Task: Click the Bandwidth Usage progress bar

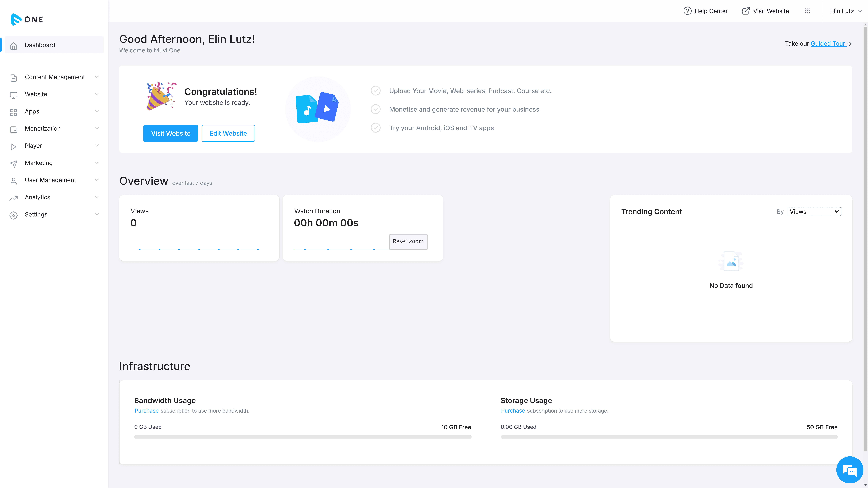Action: 303,437
